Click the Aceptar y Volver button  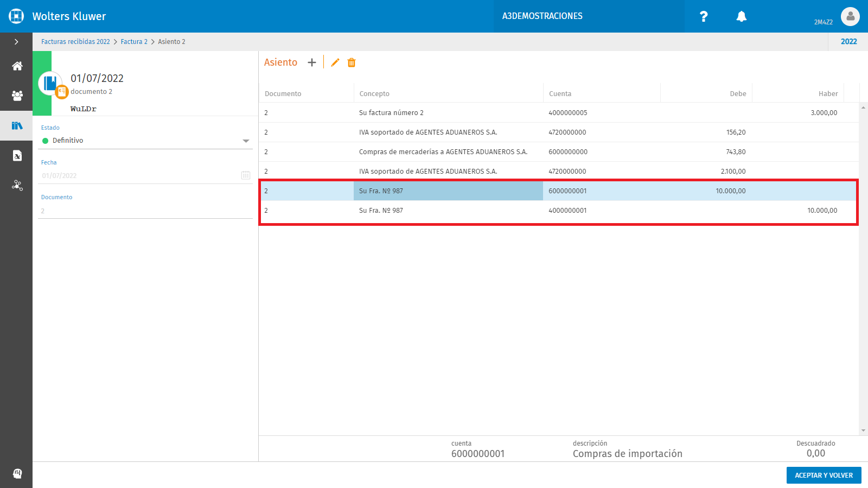click(824, 476)
